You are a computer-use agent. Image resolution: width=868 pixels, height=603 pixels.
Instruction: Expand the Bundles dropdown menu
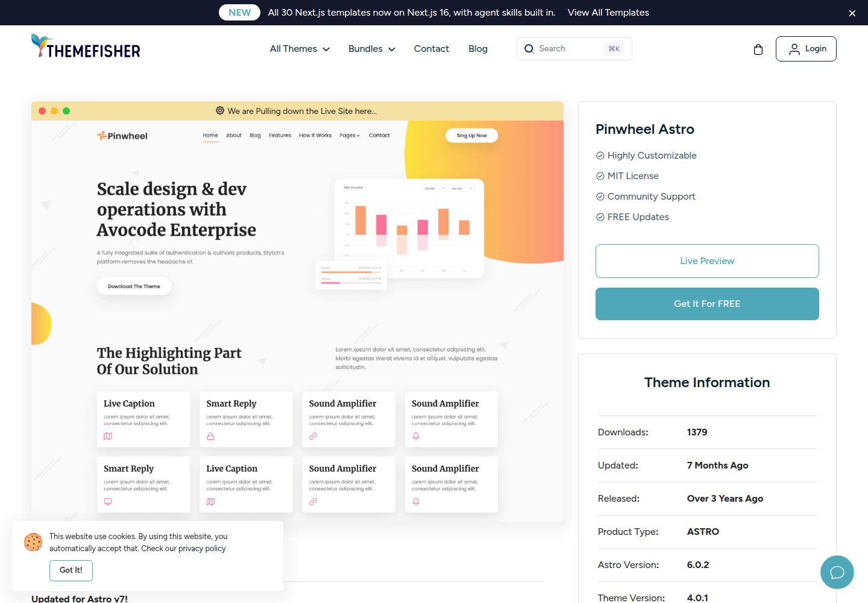coord(372,49)
